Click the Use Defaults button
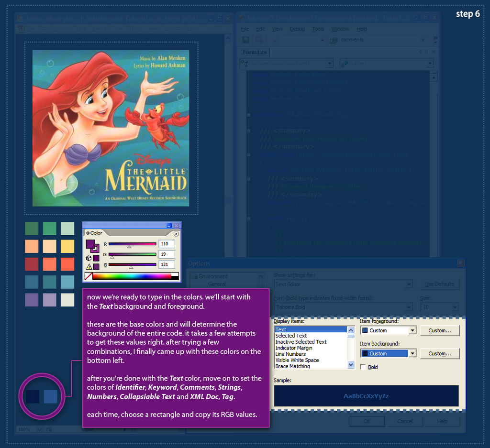Screen dimensions: 490x448 pyautogui.click(x=439, y=284)
